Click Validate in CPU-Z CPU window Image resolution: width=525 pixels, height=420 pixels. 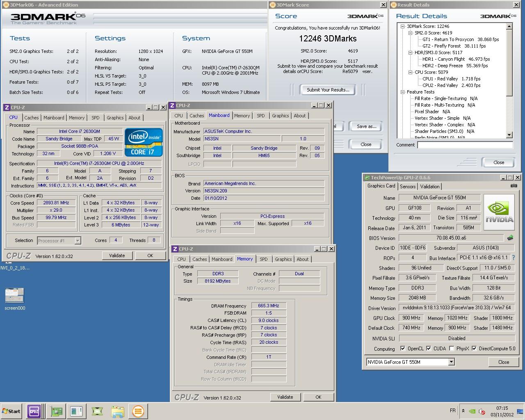point(117,256)
